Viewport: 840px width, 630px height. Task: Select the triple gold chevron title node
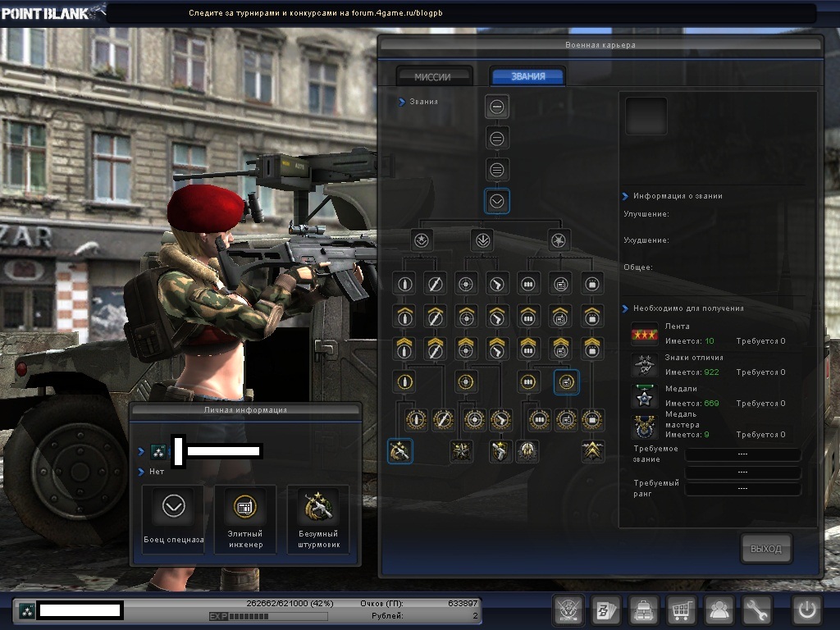pyautogui.click(x=593, y=450)
